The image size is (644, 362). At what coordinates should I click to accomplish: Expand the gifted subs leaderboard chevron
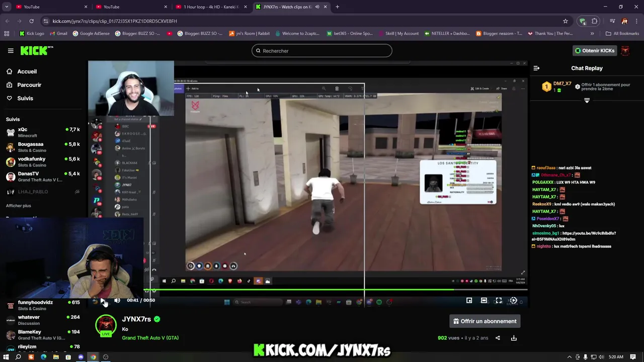(x=587, y=101)
